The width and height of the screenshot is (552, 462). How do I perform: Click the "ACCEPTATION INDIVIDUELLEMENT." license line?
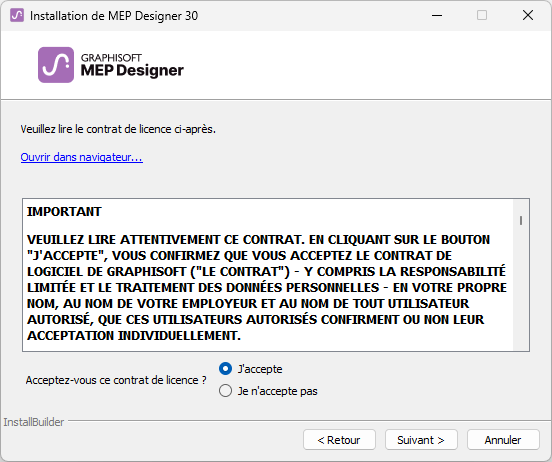coord(134,336)
